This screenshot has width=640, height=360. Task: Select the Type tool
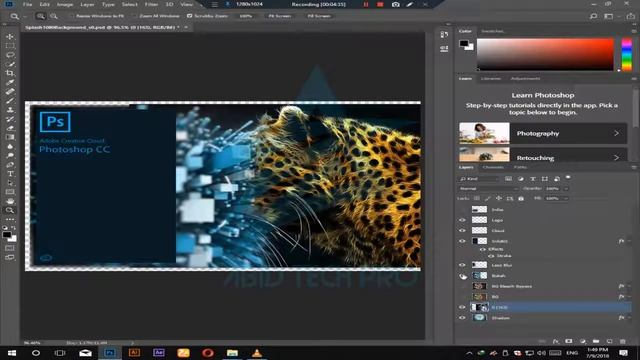[x=10, y=174]
